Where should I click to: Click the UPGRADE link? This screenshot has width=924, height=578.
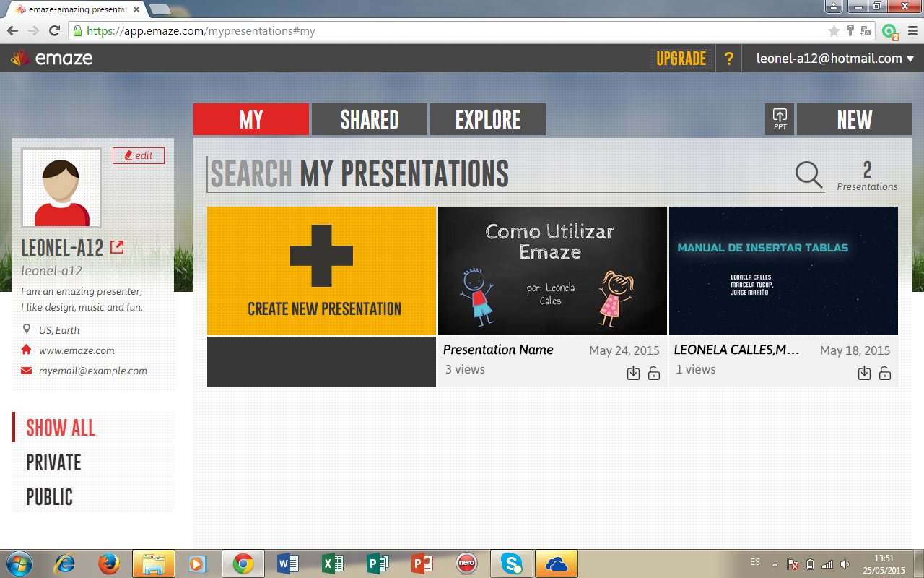pos(681,59)
